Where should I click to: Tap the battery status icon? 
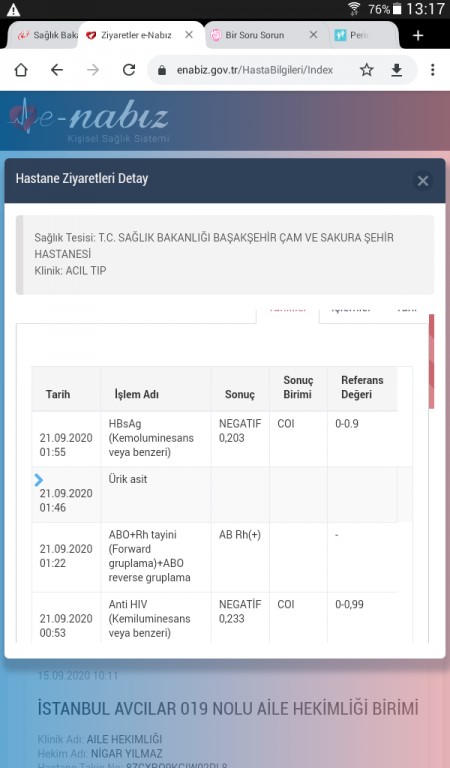coord(397,9)
